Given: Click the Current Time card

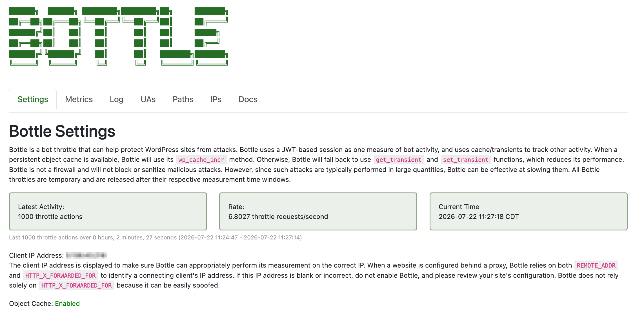Looking at the screenshot, I should tap(528, 211).
